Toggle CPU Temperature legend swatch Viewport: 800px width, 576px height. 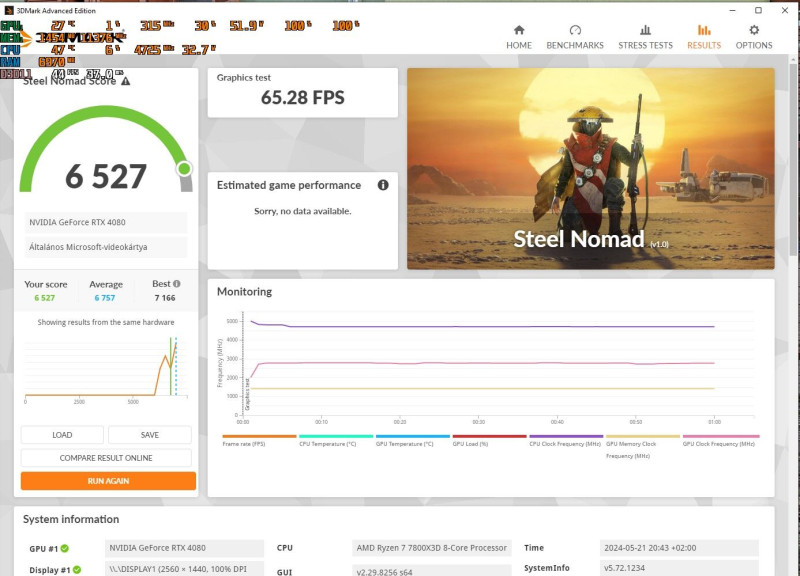tap(336, 436)
